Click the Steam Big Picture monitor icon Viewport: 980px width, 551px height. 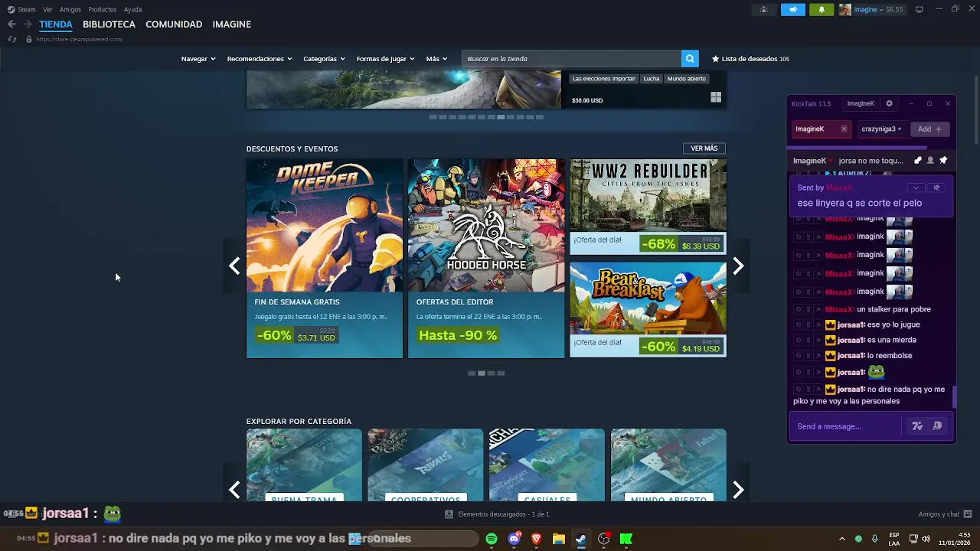(920, 9)
